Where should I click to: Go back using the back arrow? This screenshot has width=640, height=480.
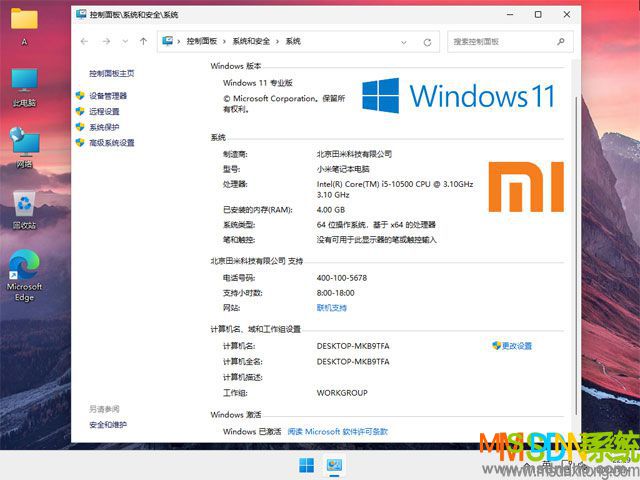pos(84,41)
